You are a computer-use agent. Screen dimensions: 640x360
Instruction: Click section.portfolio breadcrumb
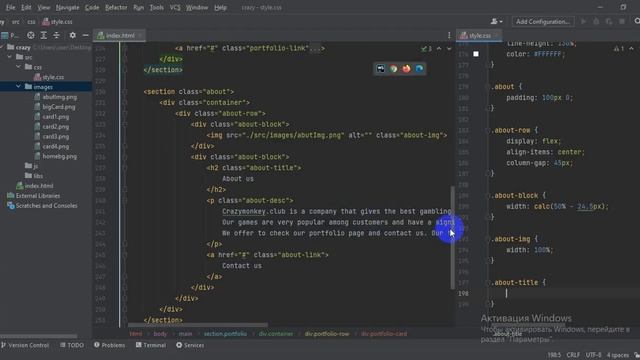225,333
